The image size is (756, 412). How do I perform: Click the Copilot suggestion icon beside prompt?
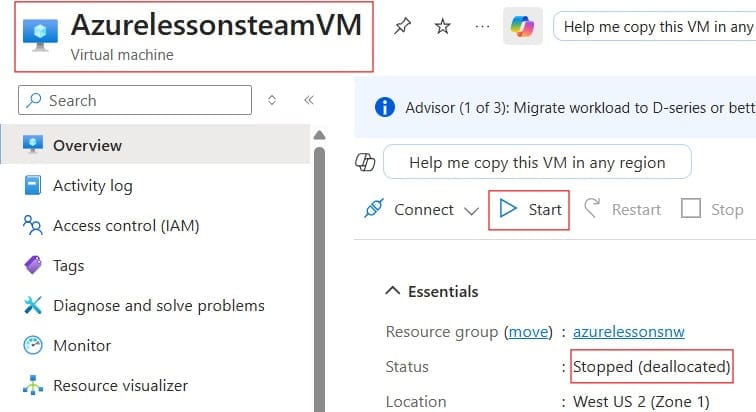click(x=365, y=162)
